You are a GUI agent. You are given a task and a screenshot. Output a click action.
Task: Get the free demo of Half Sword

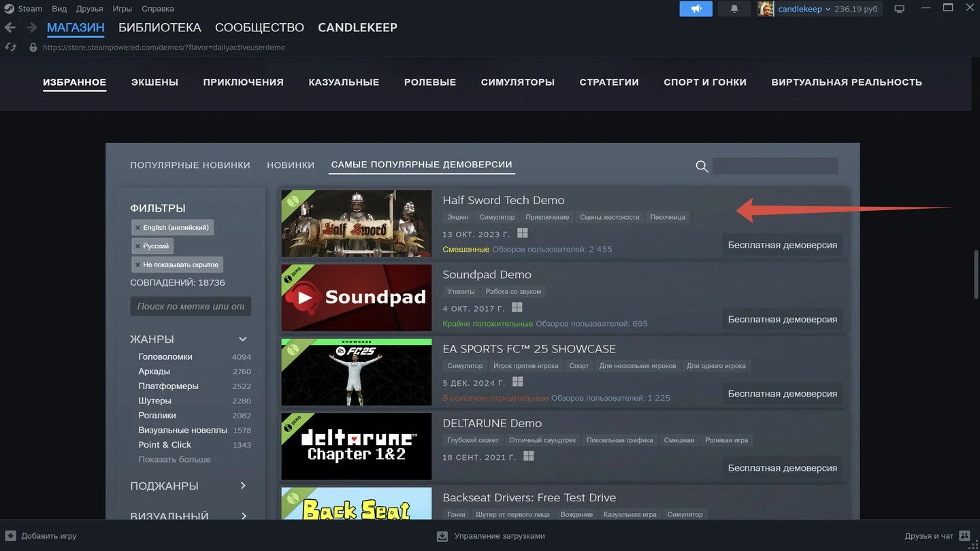tap(783, 245)
